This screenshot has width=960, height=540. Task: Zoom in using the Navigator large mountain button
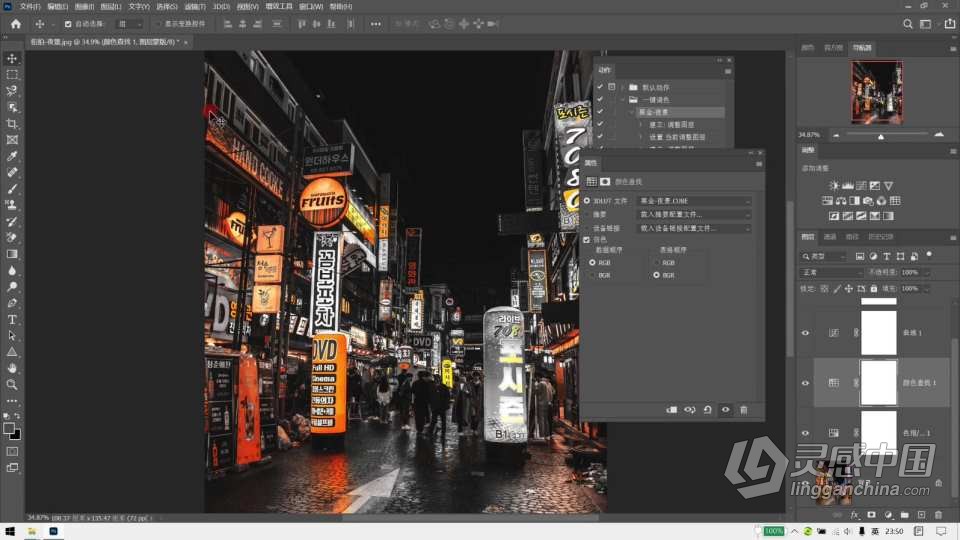(x=939, y=135)
